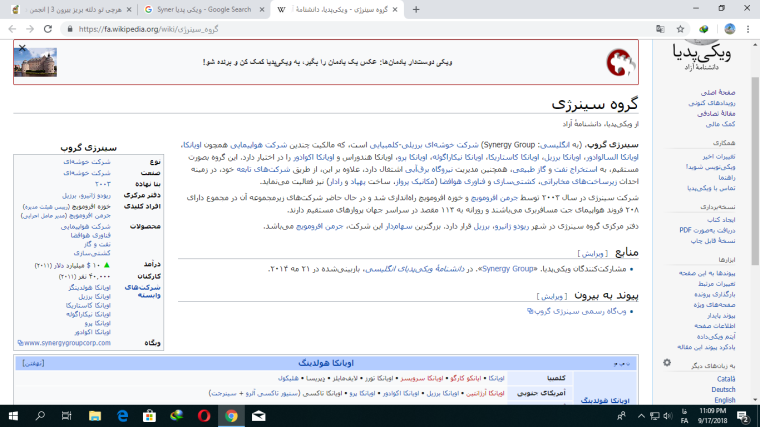The height and width of the screenshot is (427, 760).
Task: Open ریودو ژانیرو، برزیل infobox link
Action: coord(86,195)
